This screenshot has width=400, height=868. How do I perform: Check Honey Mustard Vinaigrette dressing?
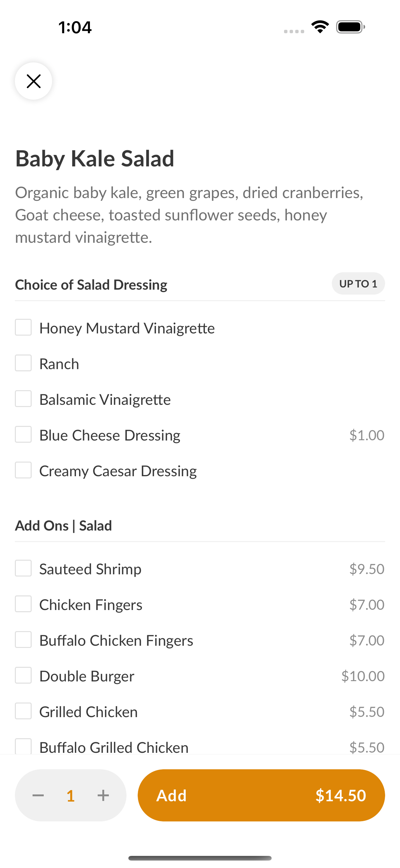pos(23,328)
